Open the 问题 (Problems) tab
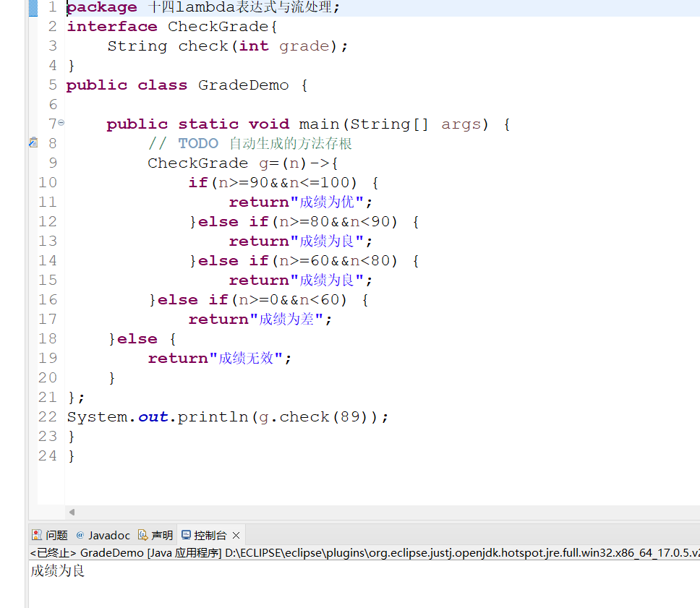This screenshot has width=700, height=608. pos(50,535)
